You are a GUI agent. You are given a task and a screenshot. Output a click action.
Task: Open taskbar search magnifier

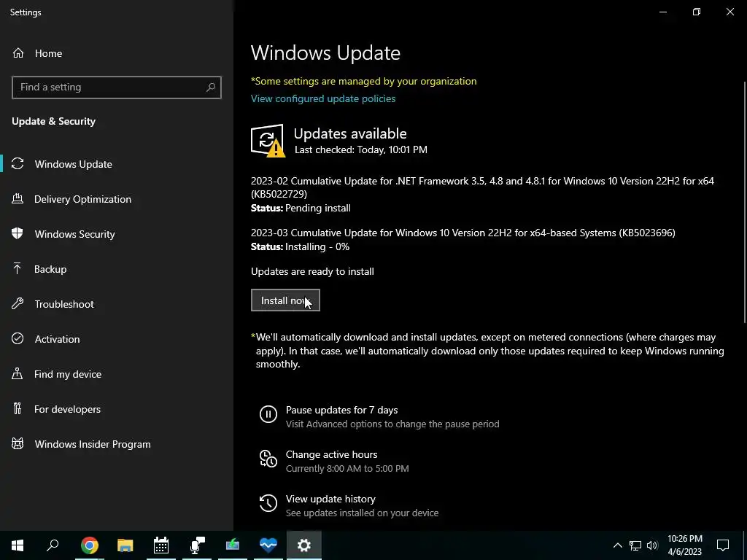click(53, 545)
